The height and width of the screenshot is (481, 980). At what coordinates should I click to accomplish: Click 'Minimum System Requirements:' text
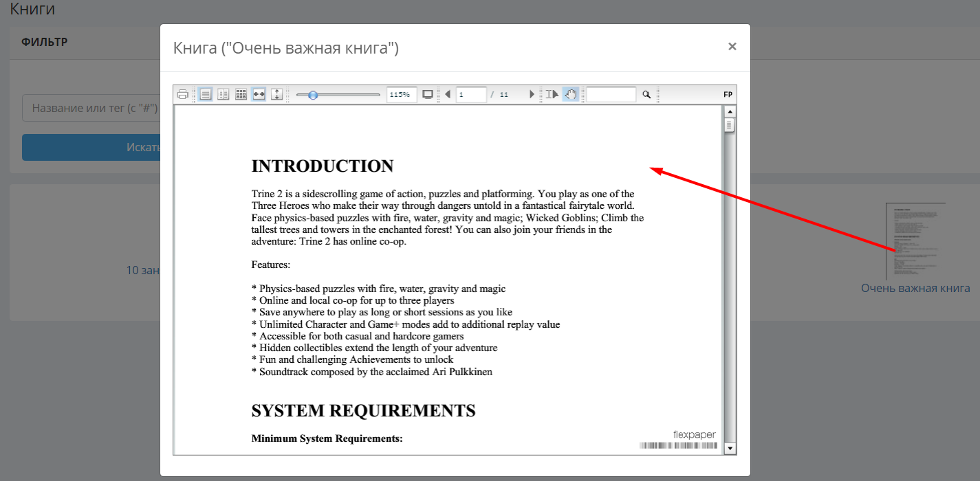coord(327,439)
